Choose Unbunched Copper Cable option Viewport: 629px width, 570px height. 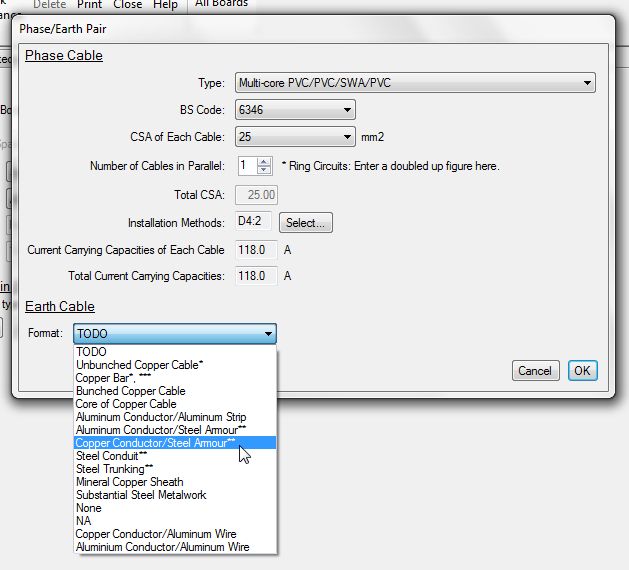175,365
